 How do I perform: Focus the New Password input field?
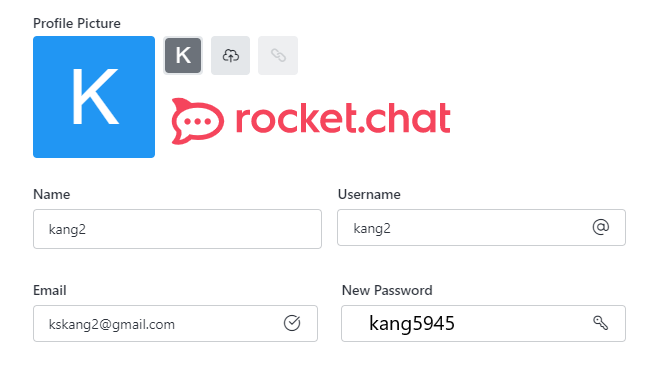click(483, 323)
